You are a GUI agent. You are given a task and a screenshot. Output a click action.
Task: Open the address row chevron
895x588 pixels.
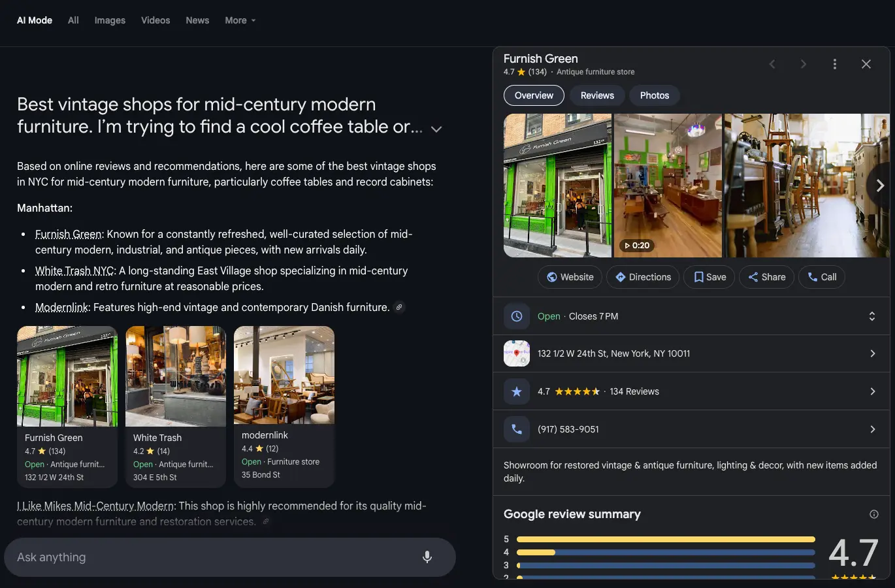pos(873,353)
